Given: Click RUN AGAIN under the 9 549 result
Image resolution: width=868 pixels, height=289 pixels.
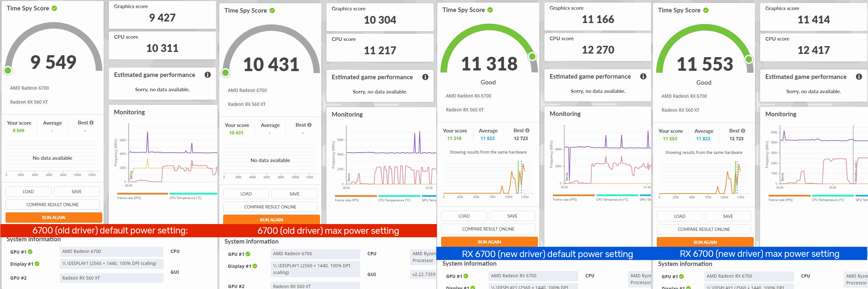Looking at the screenshot, I should (x=54, y=218).
